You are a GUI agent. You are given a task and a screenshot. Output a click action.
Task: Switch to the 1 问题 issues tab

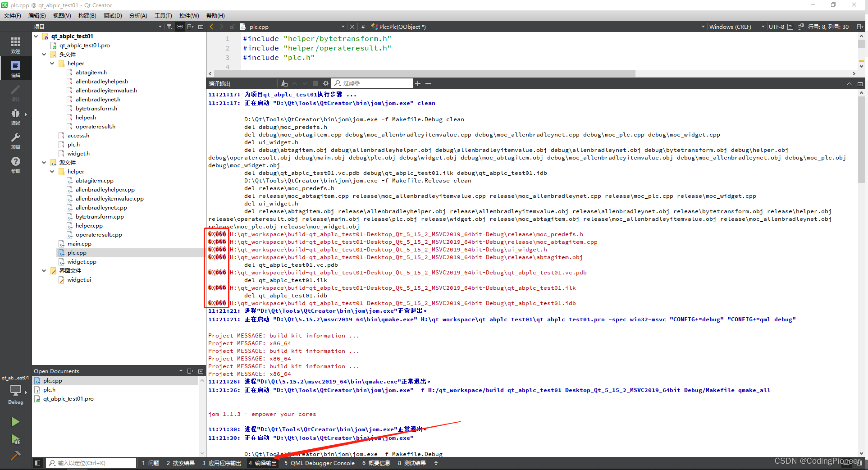(x=151, y=463)
